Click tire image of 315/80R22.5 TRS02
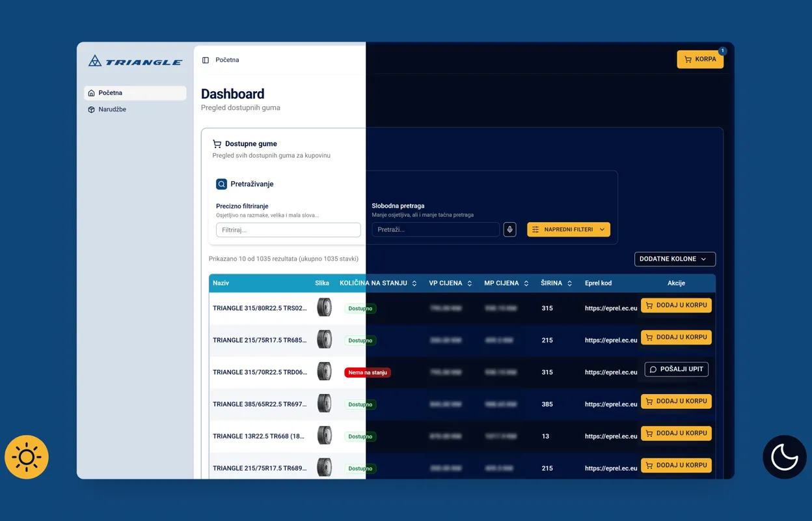Image resolution: width=812 pixels, height=521 pixels. 324,307
